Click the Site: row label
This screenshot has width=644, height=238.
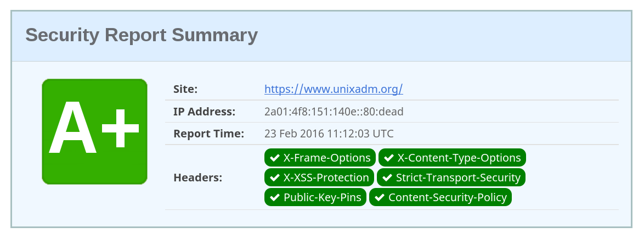[185, 89]
